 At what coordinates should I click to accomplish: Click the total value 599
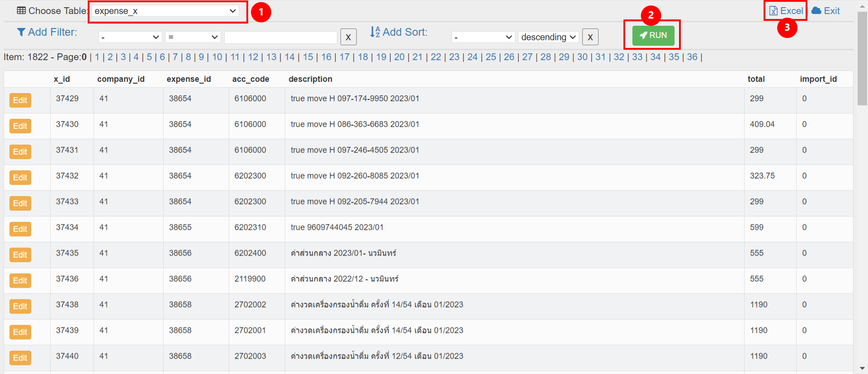pyautogui.click(x=757, y=227)
